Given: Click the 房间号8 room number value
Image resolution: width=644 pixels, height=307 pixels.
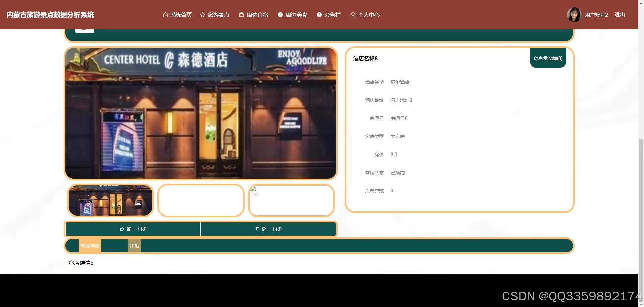Looking at the screenshot, I should (399, 118).
